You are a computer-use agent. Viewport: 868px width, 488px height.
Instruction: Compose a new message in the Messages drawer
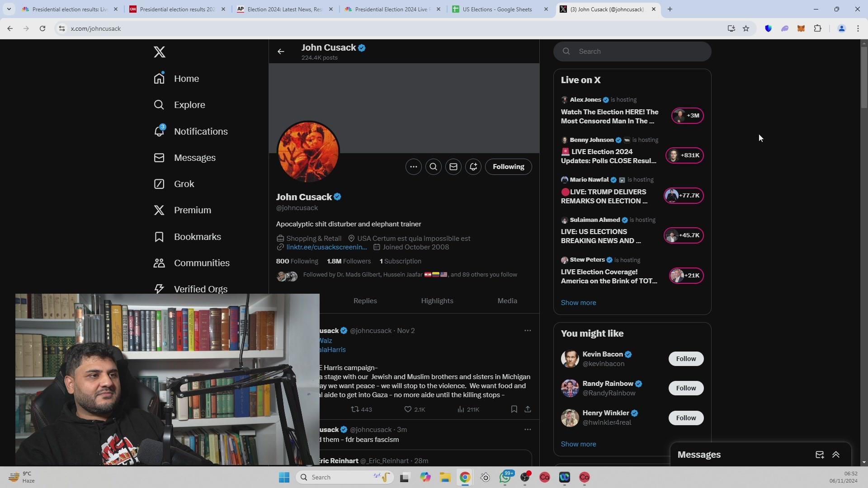[820, 455]
